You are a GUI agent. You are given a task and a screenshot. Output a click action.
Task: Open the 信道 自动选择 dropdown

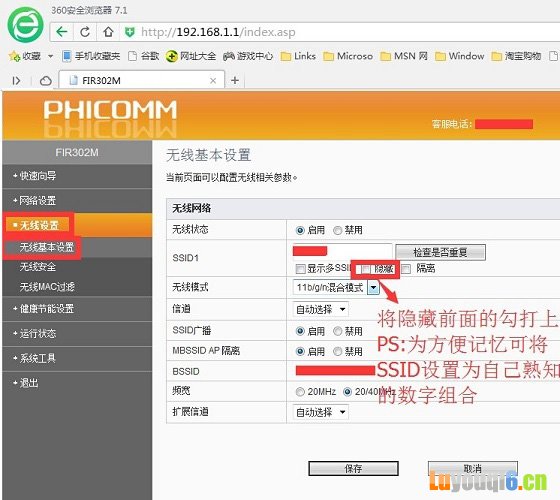coord(320,309)
